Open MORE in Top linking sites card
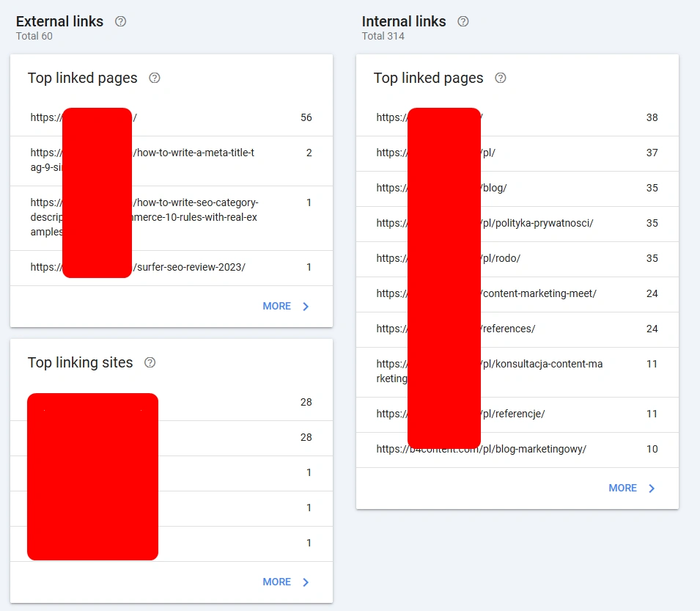Viewport: 700px width, 611px height. tap(276, 582)
